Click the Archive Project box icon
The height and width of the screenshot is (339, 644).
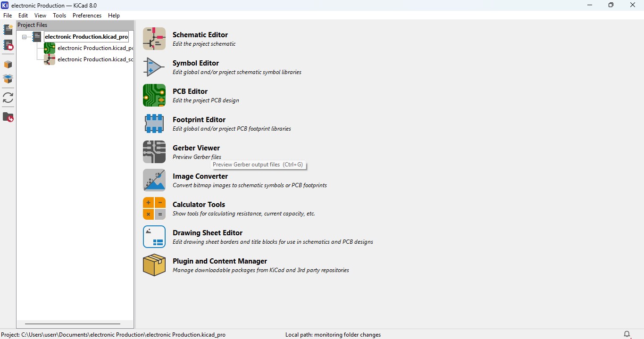tap(8, 65)
